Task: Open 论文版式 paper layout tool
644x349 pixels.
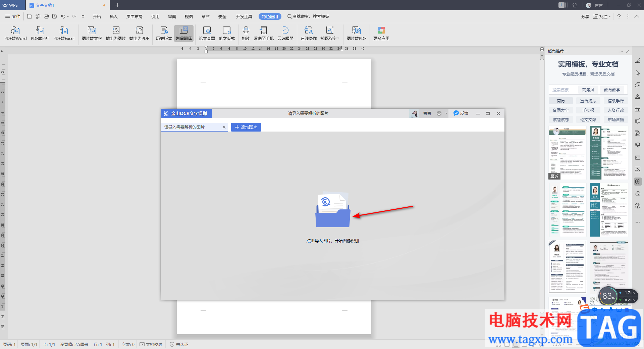Action: tap(227, 34)
